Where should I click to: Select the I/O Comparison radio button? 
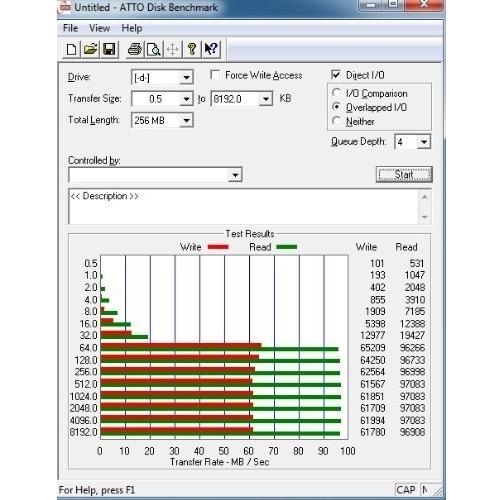[x=337, y=93]
